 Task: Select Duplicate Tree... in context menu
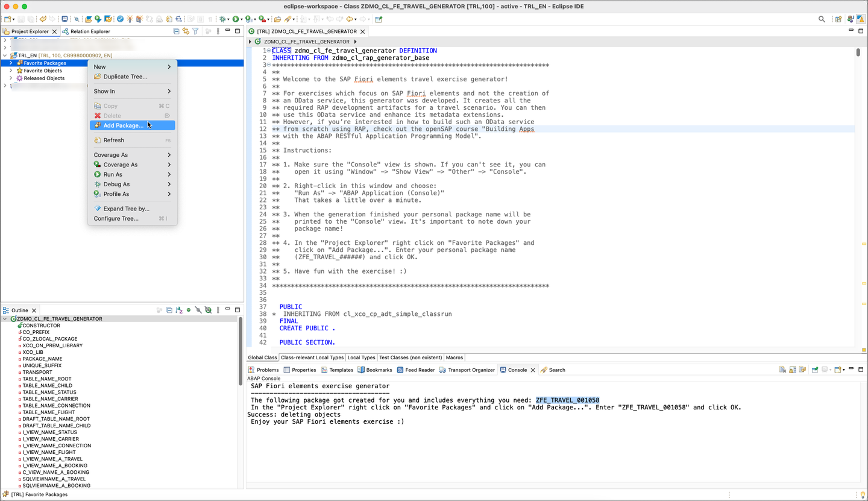click(133, 77)
